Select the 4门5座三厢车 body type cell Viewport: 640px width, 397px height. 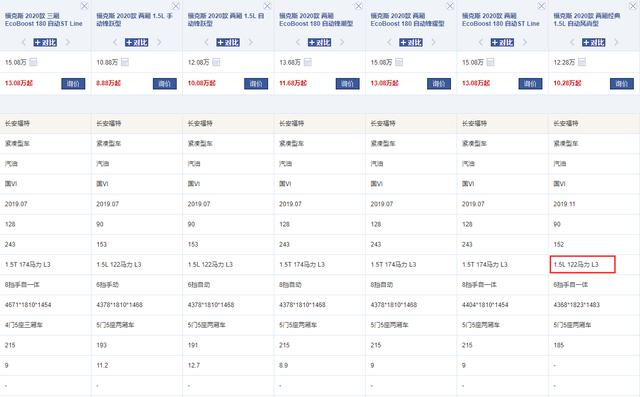[x=24, y=325]
